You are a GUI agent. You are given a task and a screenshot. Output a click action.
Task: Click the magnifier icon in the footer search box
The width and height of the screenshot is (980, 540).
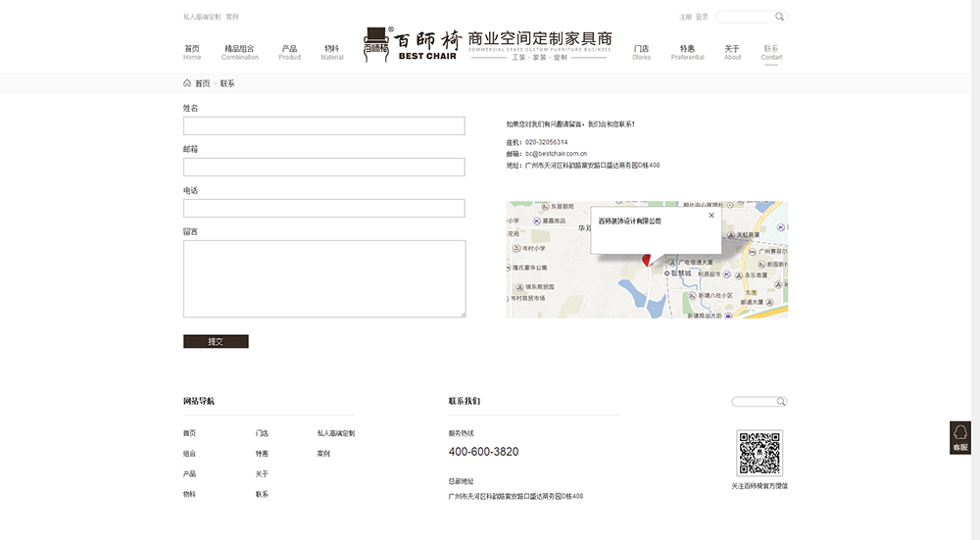tap(781, 402)
